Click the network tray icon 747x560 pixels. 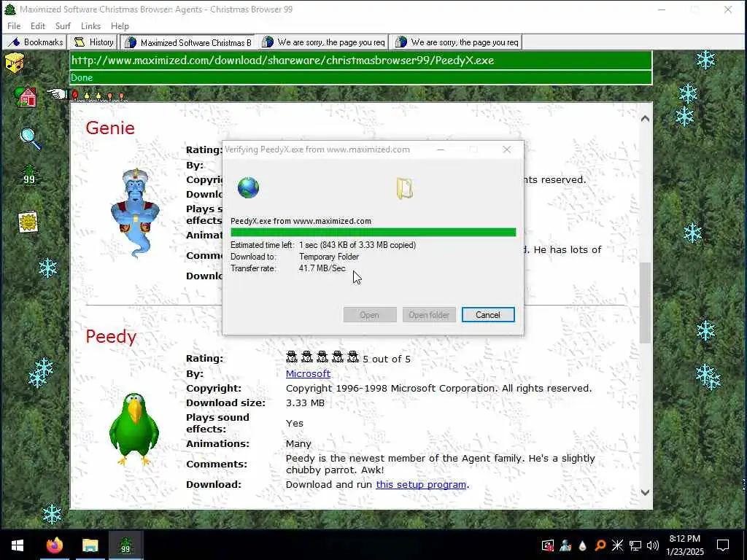click(x=635, y=545)
